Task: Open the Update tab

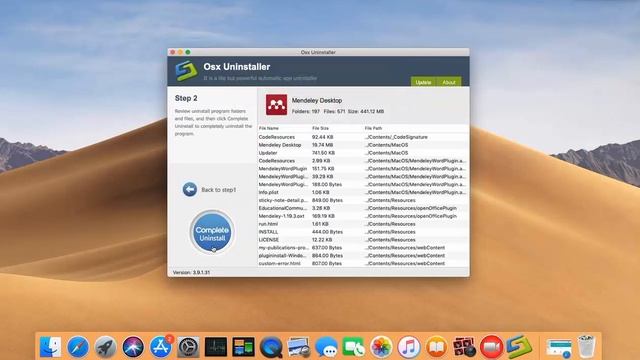Action: point(423,82)
